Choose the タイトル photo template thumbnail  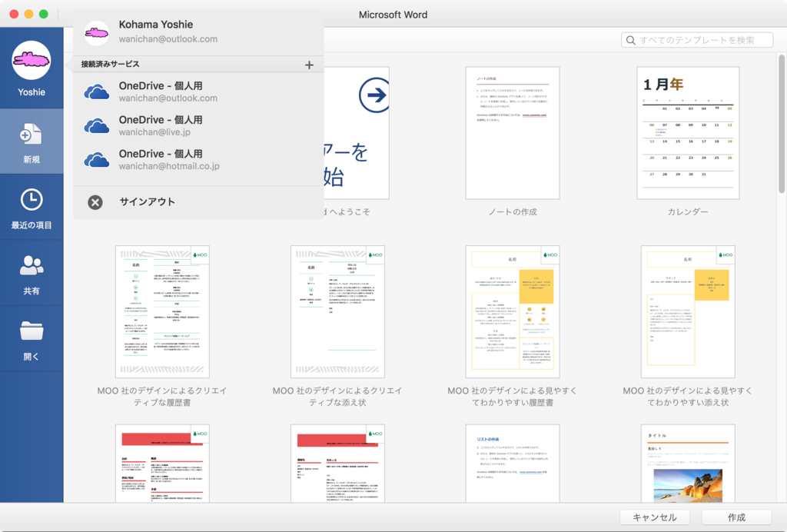pos(688,464)
